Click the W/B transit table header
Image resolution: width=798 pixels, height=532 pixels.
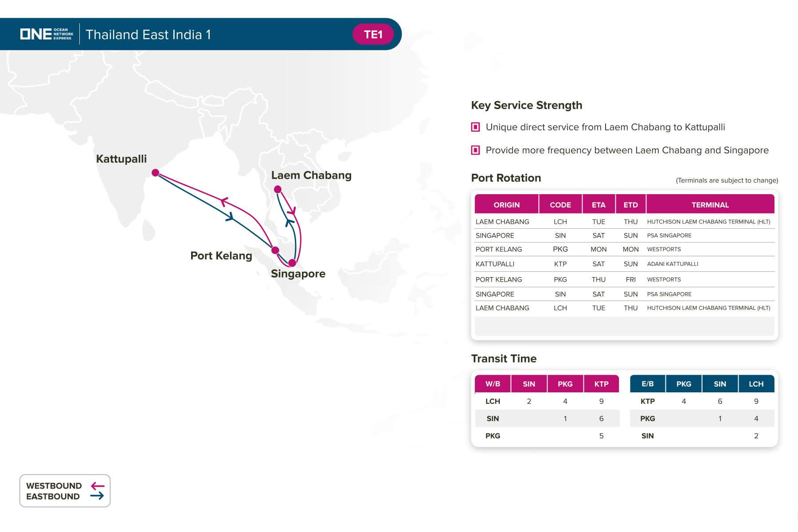(493, 384)
